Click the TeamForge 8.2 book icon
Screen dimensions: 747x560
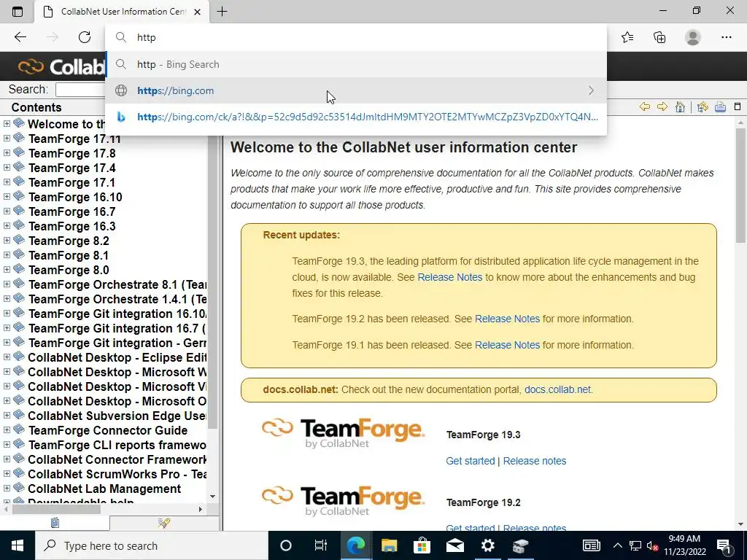click(x=18, y=239)
